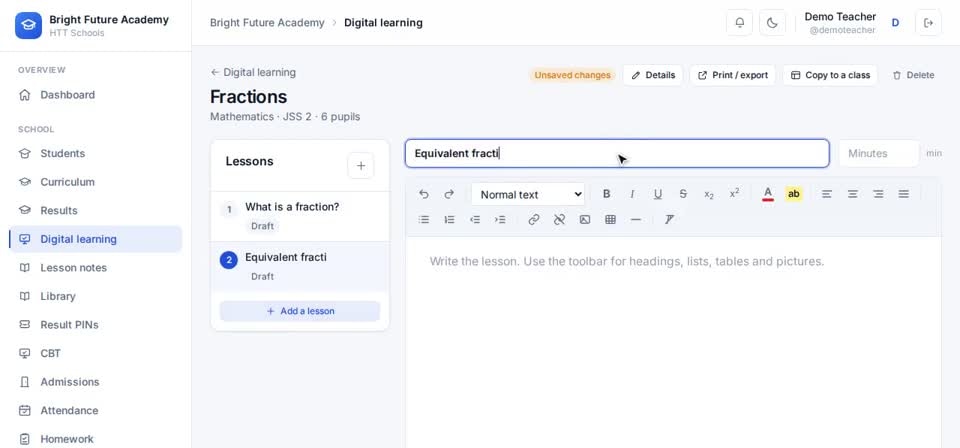
Task: Open Library in sidebar
Action: pyautogui.click(x=96, y=296)
